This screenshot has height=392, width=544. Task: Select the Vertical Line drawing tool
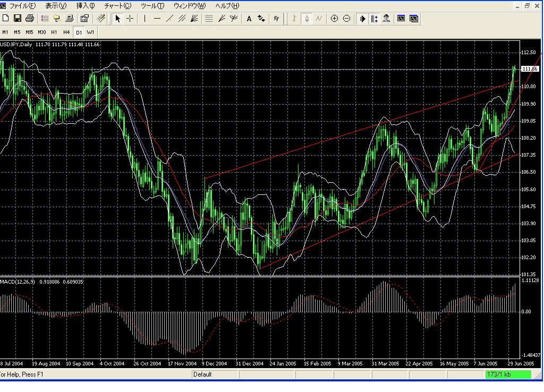[144, 19]
